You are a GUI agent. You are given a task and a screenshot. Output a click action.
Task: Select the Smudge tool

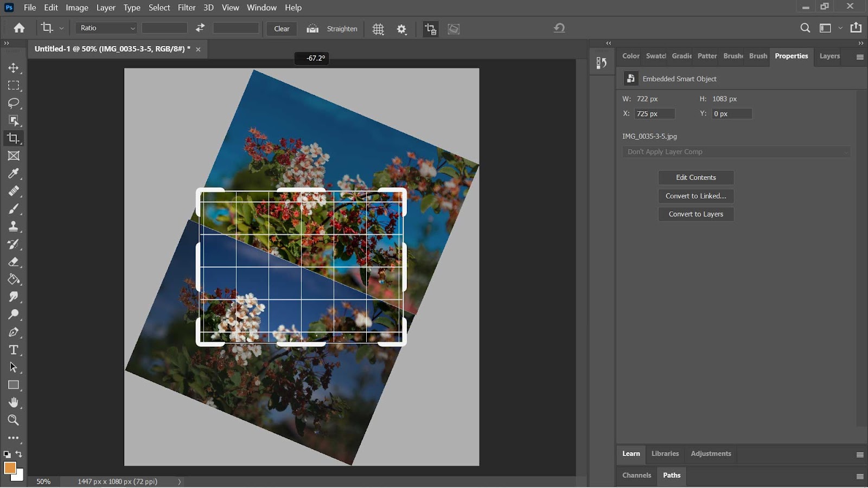[14, 297]
